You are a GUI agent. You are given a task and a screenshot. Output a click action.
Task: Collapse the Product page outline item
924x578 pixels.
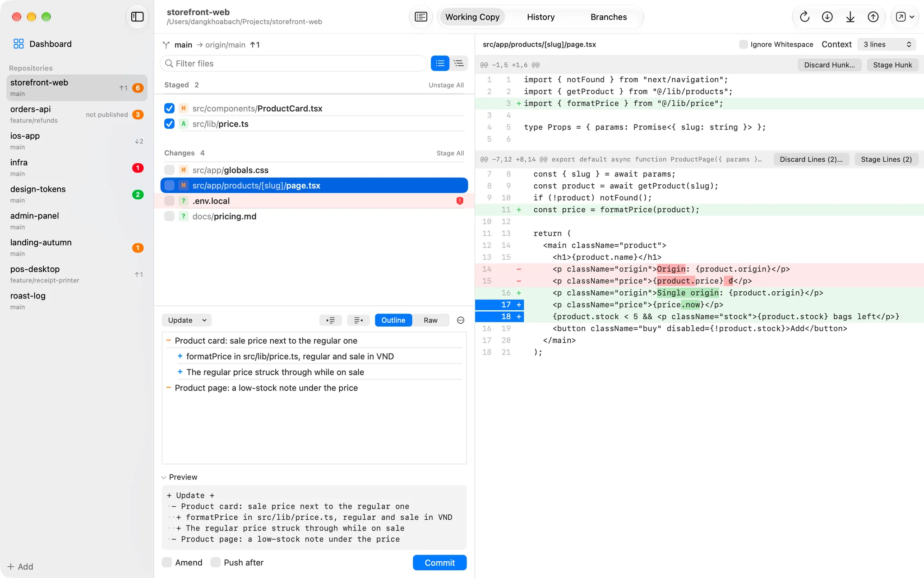click(x=168, y=388)
